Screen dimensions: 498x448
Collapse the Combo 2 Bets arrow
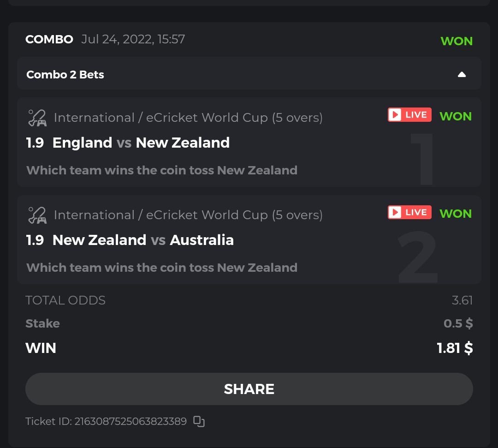coord(462,75)
